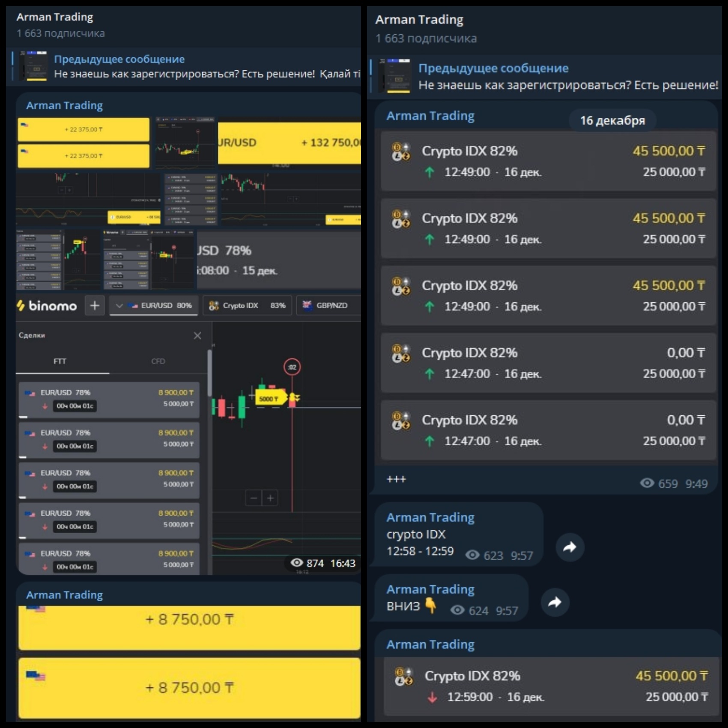
Task: Click the views eye icon next to 874
Action: tap(297, 562)
